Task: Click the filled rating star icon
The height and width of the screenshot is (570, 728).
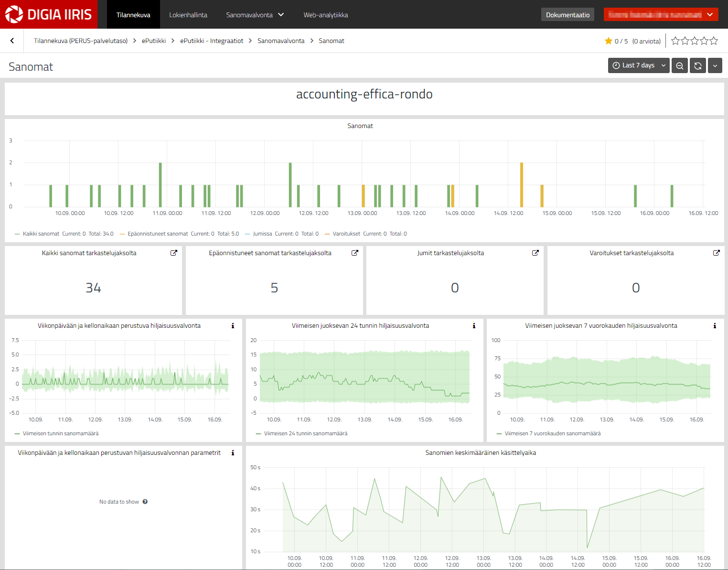Action: [609, 41]
